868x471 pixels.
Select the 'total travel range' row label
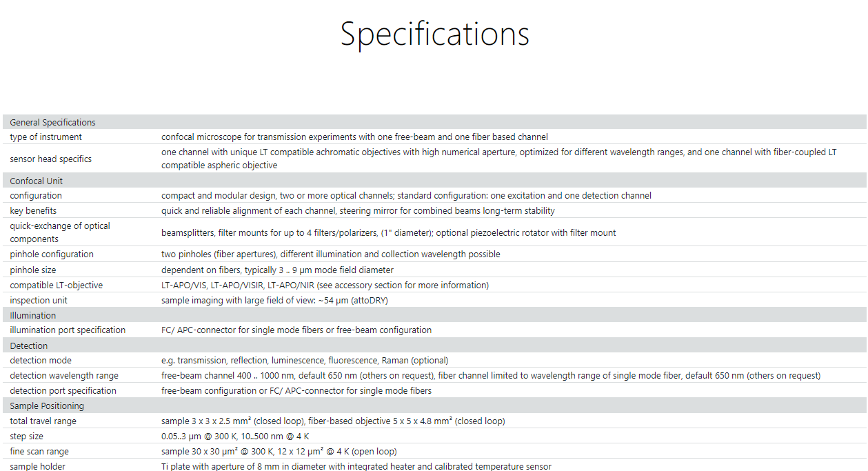[43, 421]
